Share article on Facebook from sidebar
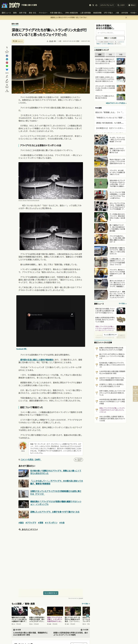The width and height of the screenshot is (138, 644). click(7, 56)
